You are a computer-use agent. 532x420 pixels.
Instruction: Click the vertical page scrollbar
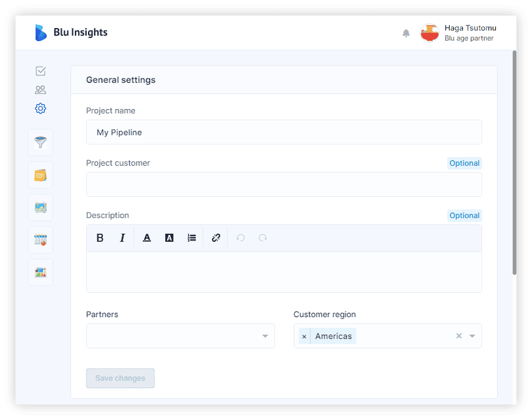pos(515,163)
